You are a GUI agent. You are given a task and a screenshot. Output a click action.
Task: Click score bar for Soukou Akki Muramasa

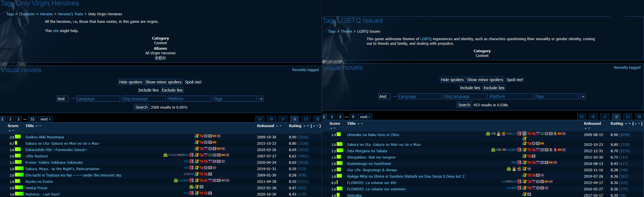coord(18,137)
